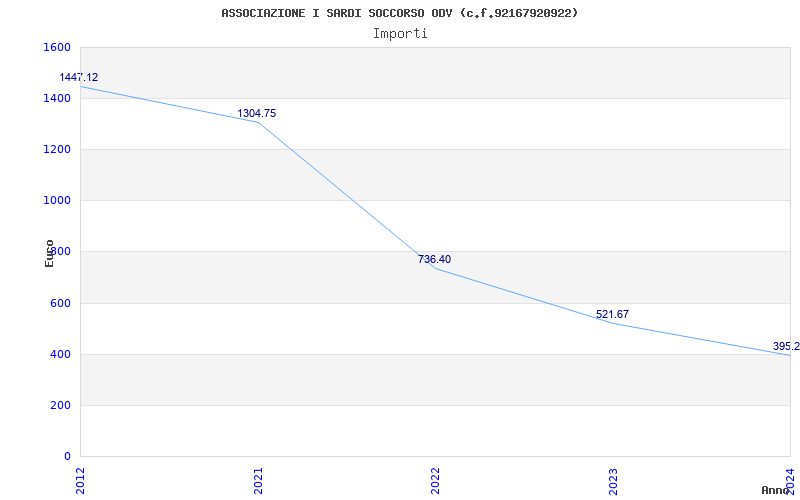The height and width of the screenshot is (500, 800).
Task: Click the 1000 y-axis value
Action: point(57,201)
